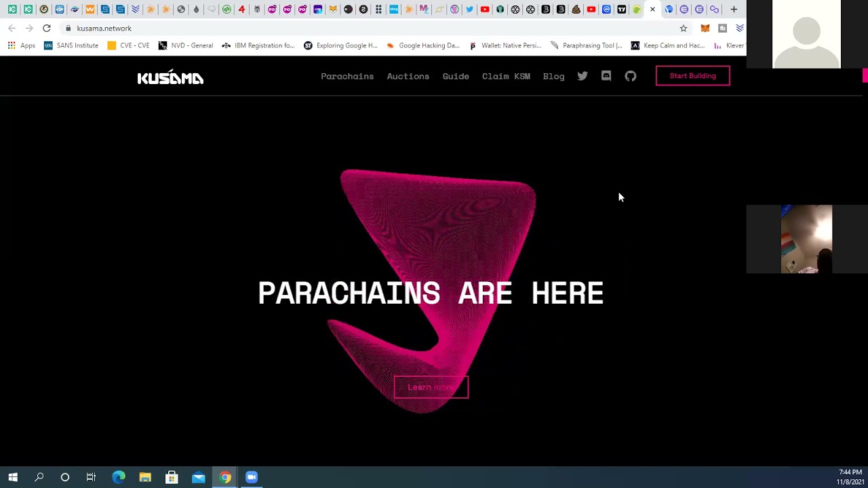This screenshot has width=868, height=488.
Task: Open Task View from the taskbar
Action: coord(91,478)
